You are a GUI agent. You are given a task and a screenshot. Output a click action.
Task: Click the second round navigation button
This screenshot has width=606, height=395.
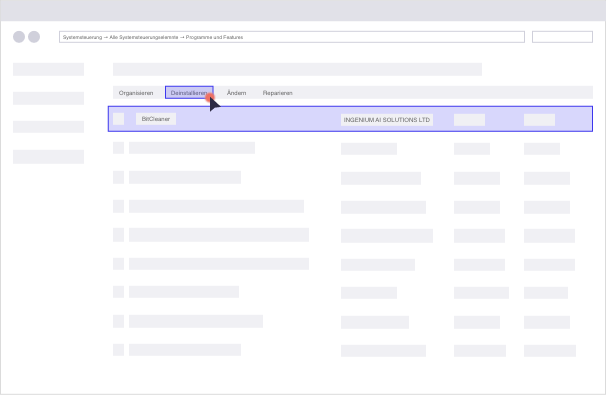34,37
